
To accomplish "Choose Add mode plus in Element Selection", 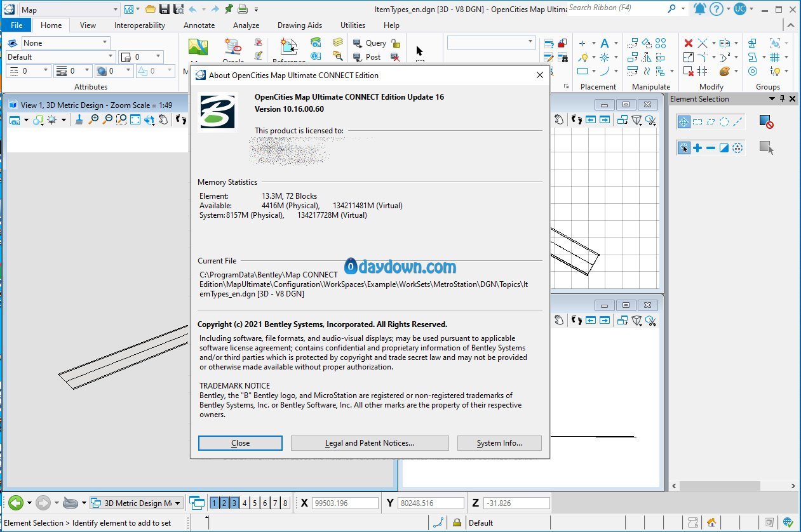I will coord(697,148).
